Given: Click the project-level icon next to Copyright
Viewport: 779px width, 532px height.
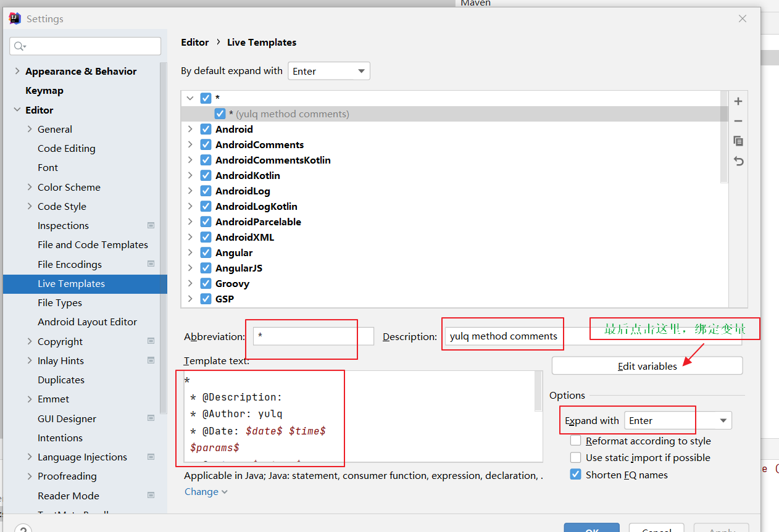Looking at the screenshot, I should coord(151,341).
